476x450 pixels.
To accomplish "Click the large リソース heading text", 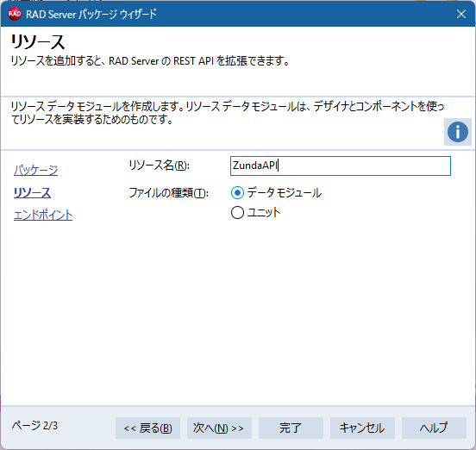I will [x=38, y=42].
